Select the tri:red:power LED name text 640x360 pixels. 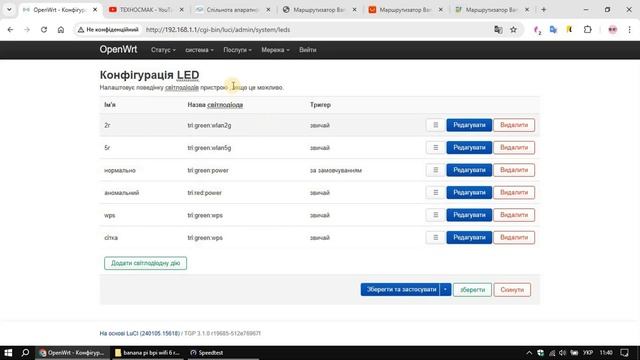tap(204, 193)
